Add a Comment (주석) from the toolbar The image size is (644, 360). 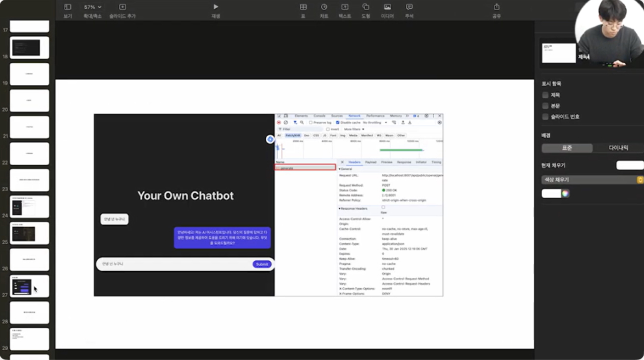click(x=409, y=7)
